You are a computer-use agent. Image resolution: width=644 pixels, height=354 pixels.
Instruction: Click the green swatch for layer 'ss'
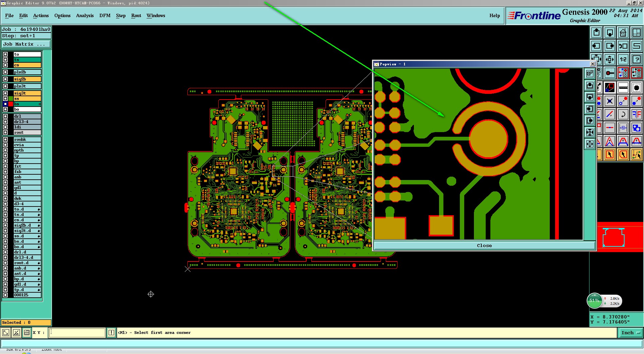click(11, 99)
